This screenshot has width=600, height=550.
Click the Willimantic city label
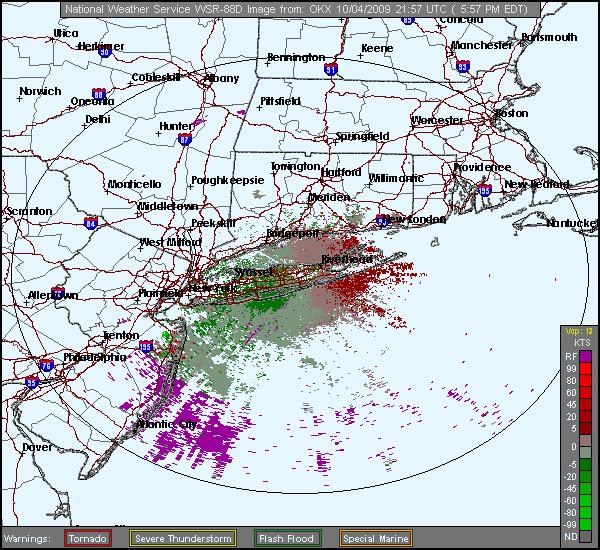[396, 178]
